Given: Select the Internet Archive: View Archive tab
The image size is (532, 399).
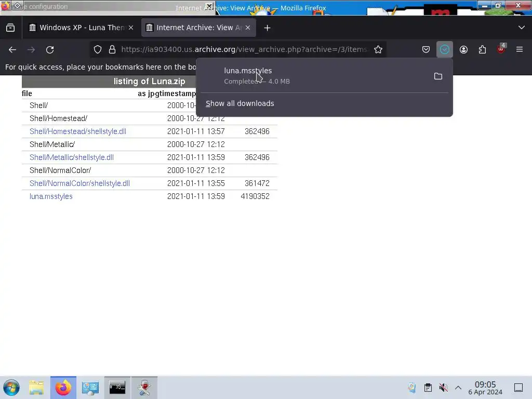Looking at the screenshot, I should tap(198, 28).
